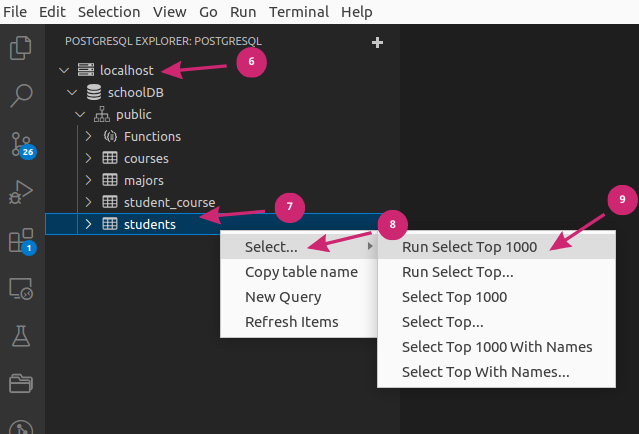Choose Select Top 1000 option

click(496, 297)
